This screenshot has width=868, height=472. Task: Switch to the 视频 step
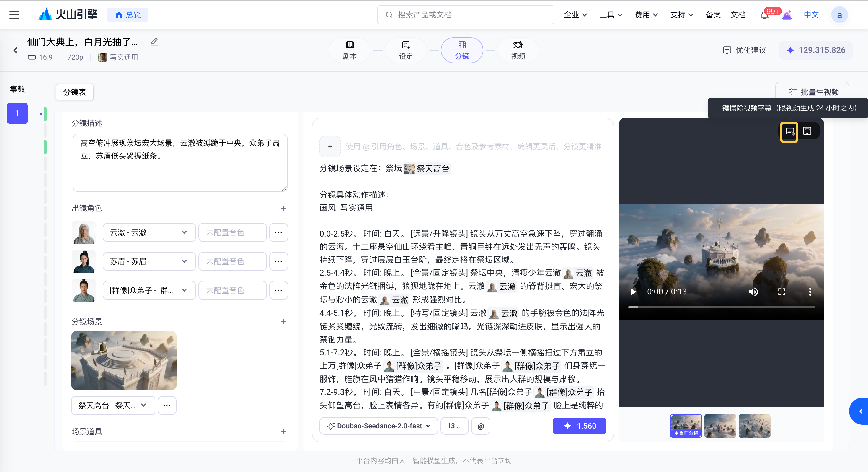coord(518,50)
